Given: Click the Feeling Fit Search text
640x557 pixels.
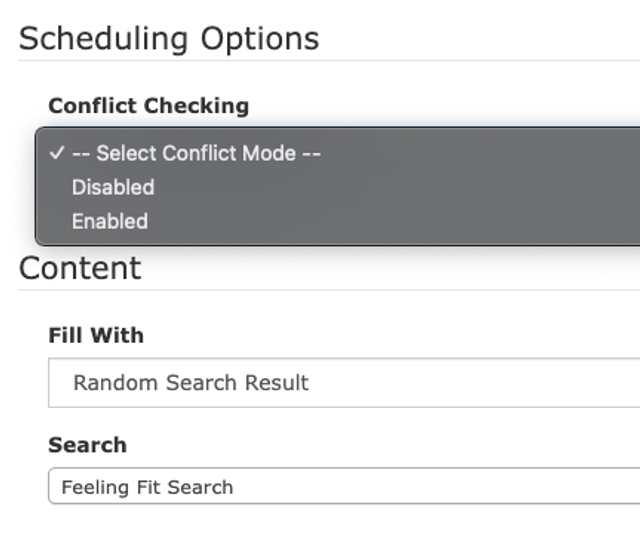Looking at the screenshot, I should pyautogui.click(x=147, y=487).
